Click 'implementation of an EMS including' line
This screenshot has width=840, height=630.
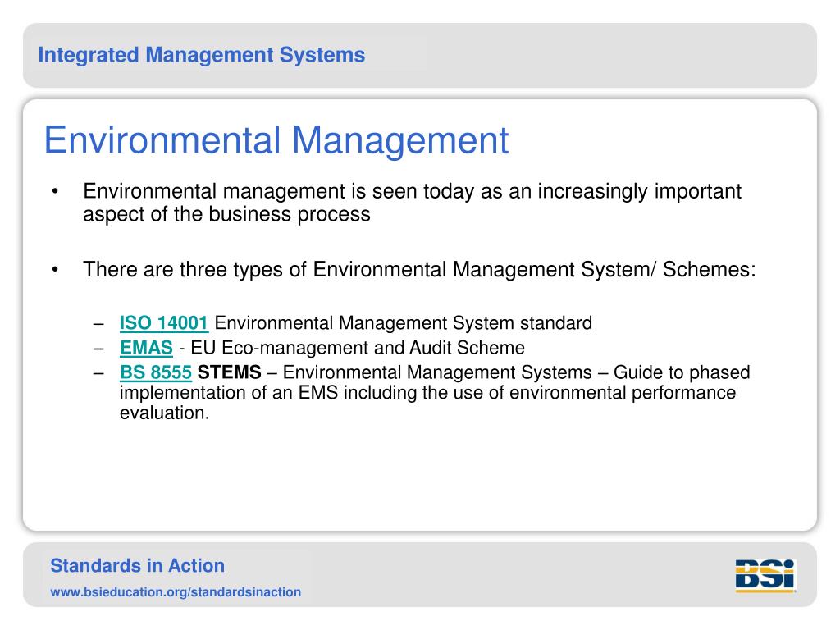[427, 393]
